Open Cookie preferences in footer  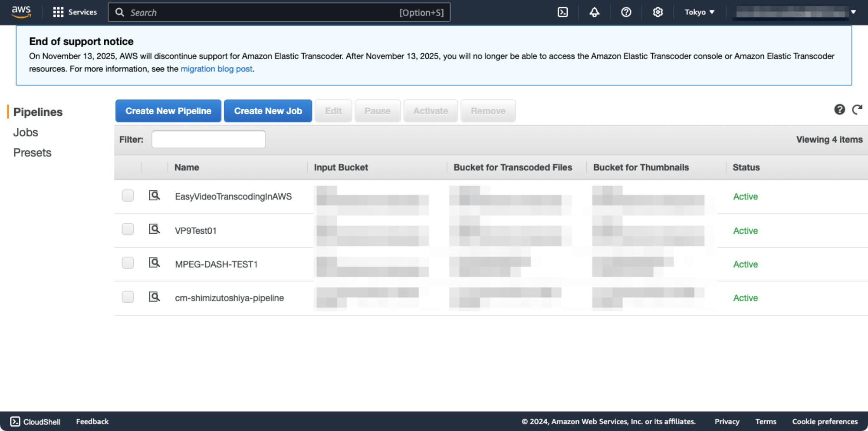(825, 421)
